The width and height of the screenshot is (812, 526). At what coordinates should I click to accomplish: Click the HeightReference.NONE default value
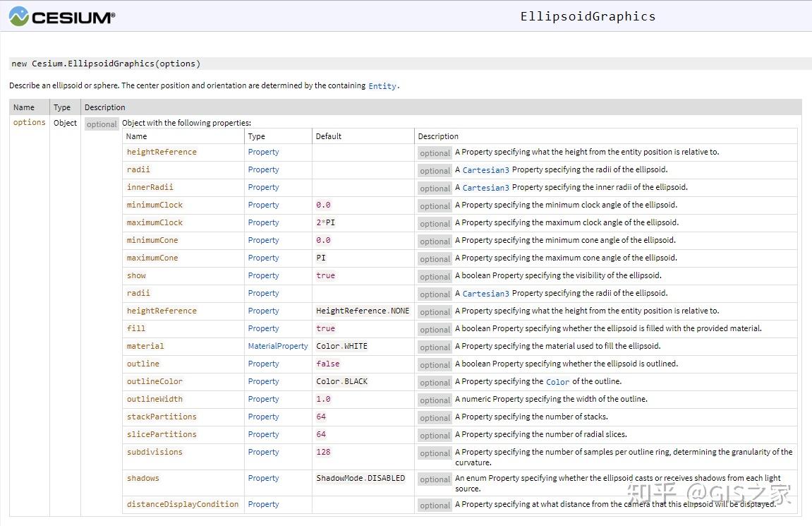[363, 311]
